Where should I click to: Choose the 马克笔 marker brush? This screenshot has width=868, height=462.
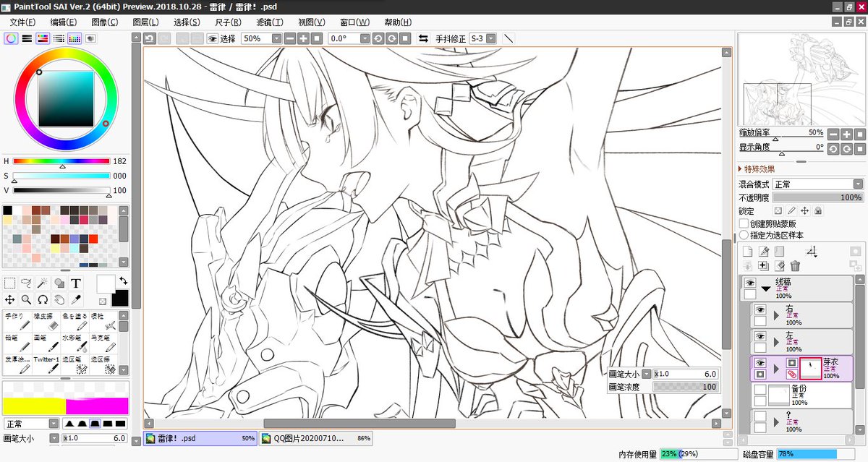pos(103,342)
